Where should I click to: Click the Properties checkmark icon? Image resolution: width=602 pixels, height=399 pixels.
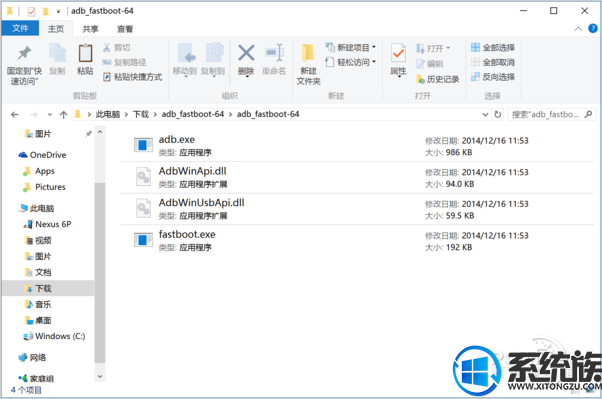(x=398, y=53)
